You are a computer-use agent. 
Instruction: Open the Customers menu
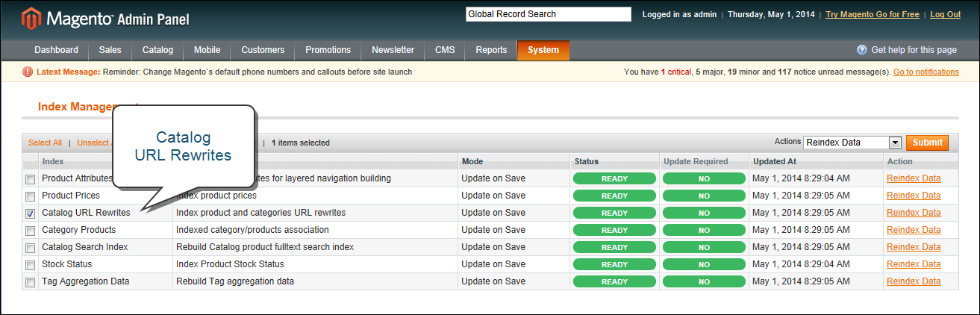coord(263,50)
